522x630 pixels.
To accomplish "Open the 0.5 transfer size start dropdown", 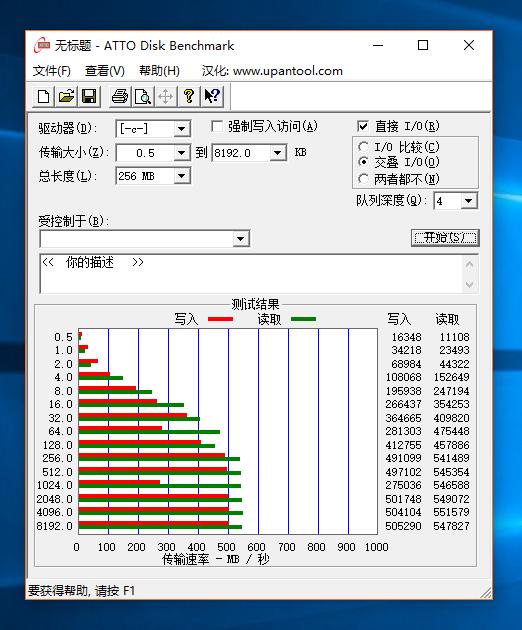I will coord(182,153).
